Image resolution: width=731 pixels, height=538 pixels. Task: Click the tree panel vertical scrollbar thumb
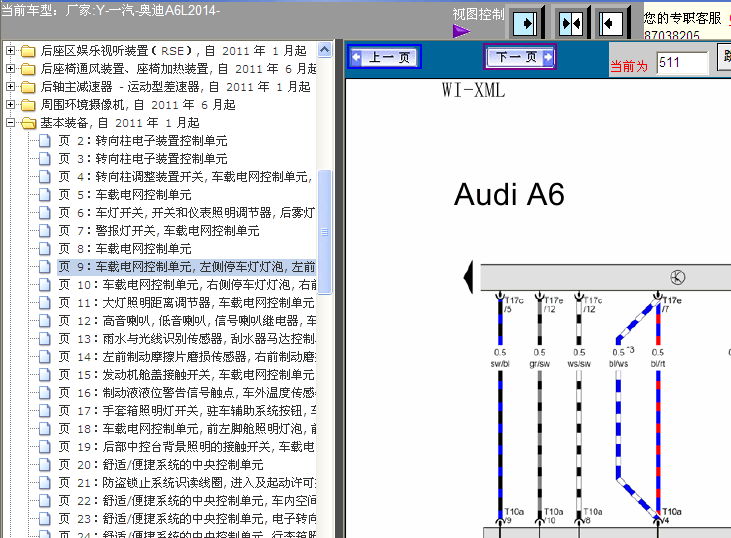[x=324, y=232]
